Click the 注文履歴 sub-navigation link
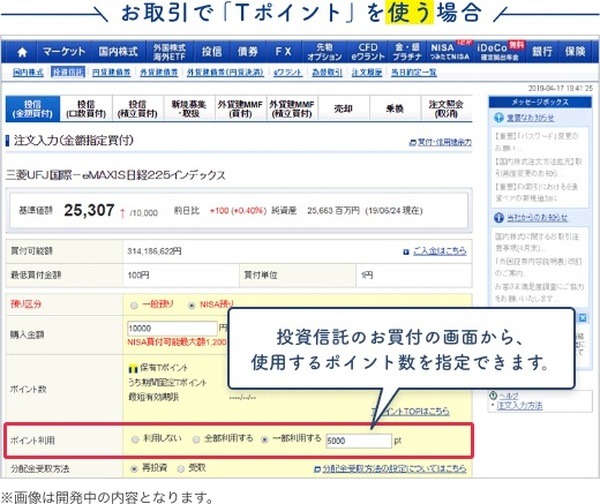 367,72
